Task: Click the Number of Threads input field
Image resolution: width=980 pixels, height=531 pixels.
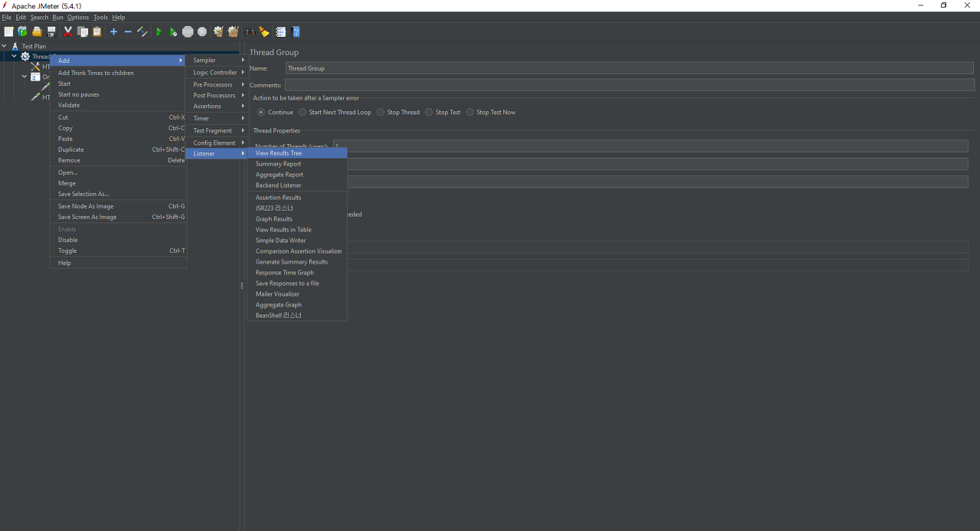Action: 651,146
